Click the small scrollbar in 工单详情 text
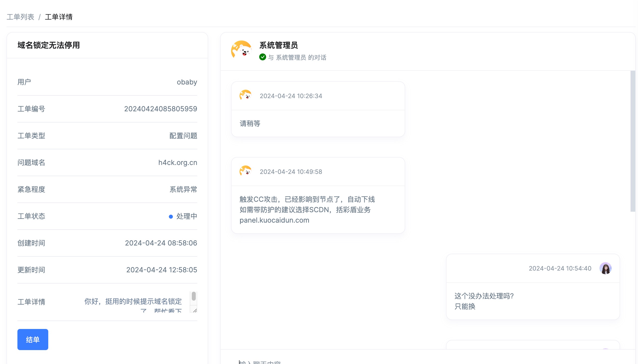 [x=194, y=296]
